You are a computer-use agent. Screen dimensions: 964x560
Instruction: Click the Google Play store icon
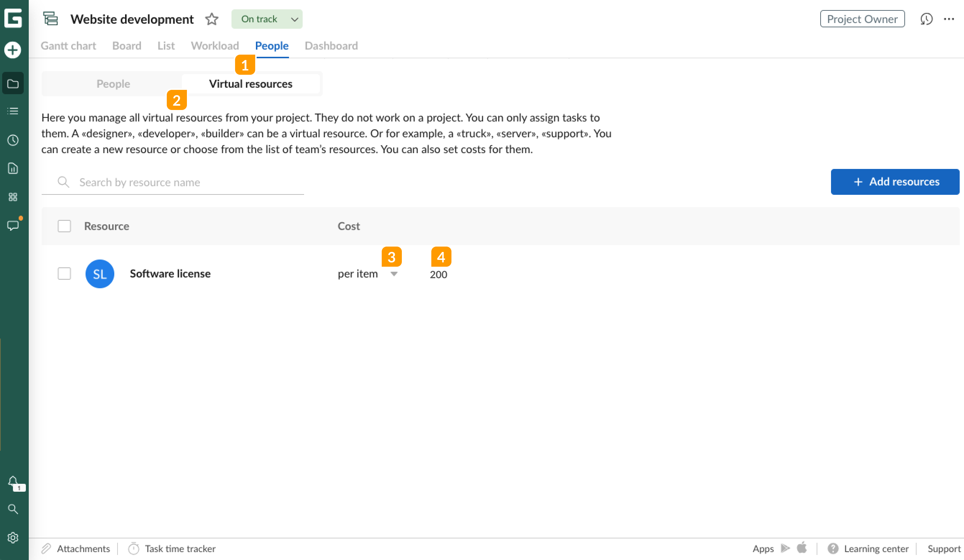pyautogui.click(x=785, y=548)
